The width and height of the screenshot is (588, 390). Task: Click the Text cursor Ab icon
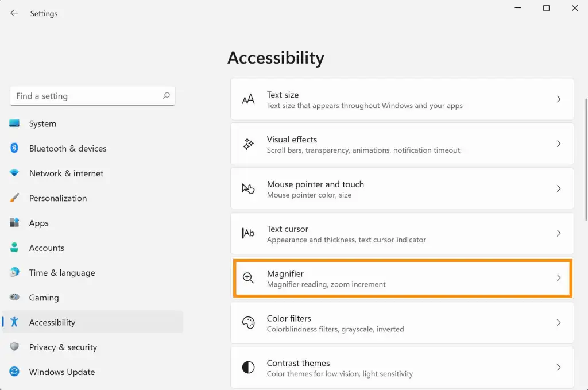pyautogui.click(x=248, y=233)
